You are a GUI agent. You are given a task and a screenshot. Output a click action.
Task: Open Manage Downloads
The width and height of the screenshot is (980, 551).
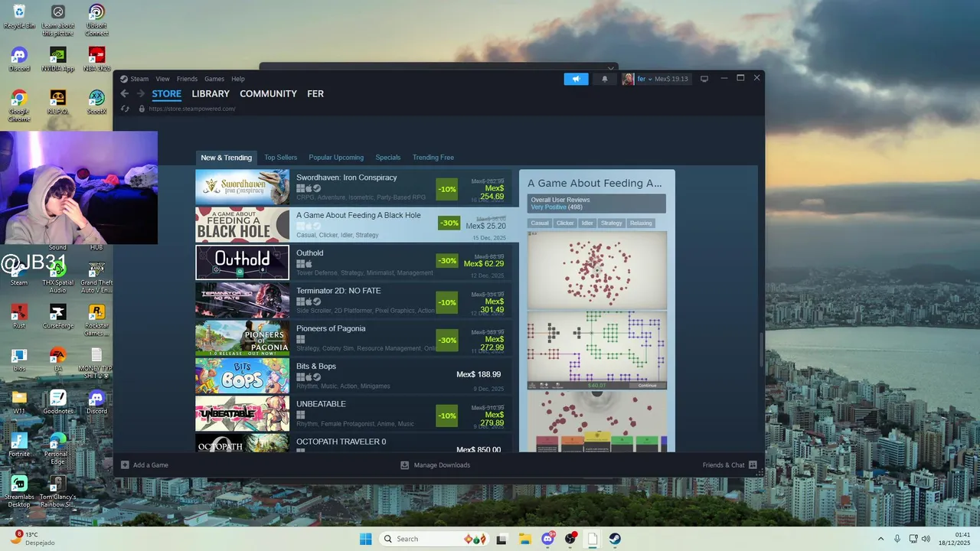coord(442,465)
